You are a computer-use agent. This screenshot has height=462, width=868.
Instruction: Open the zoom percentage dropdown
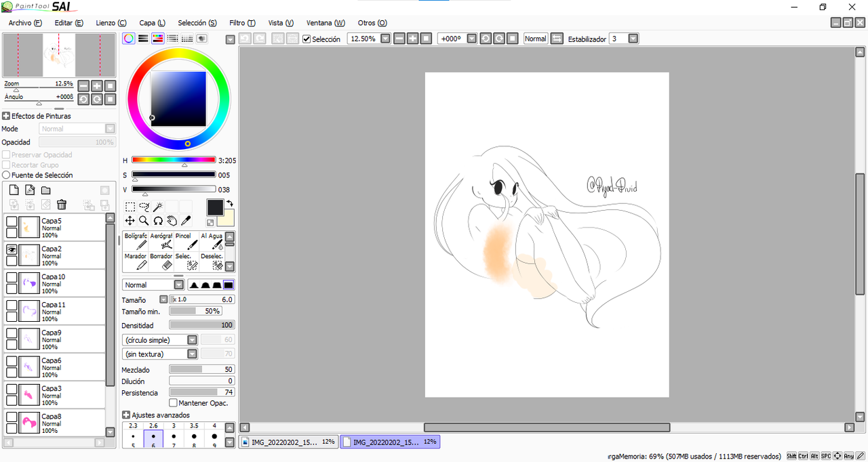click(386, 39)
